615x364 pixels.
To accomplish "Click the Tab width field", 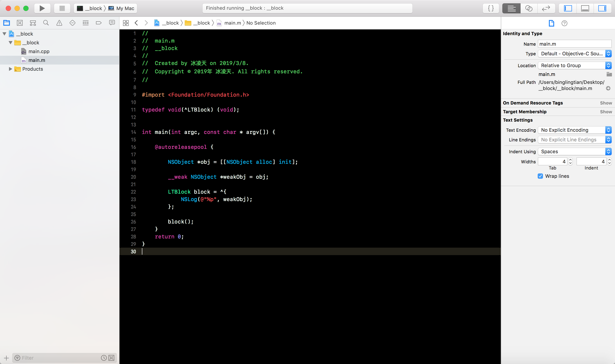I will coord(552,161).
